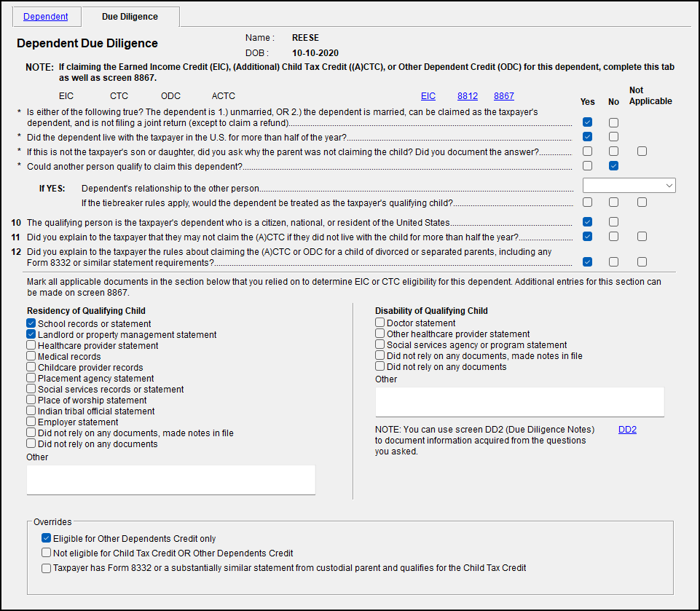The height and width of the screenshot is (611, 700).
Task: Check Indian tribal official statement
Action: (x=31, y=411)
